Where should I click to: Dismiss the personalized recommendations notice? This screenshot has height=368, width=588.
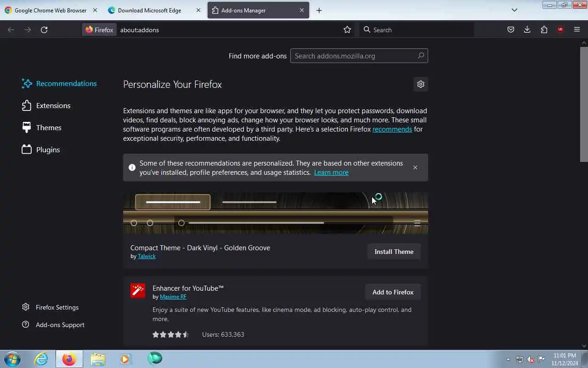point(415,167)
